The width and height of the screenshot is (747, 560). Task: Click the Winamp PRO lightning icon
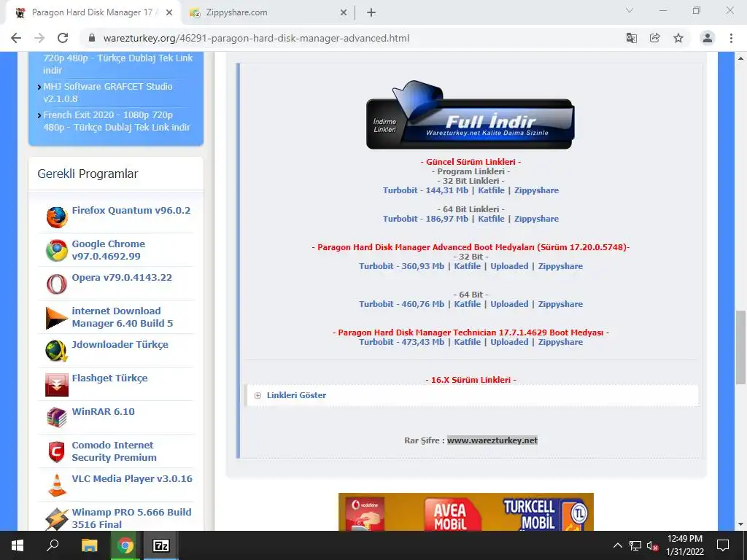[x=57, y=519]
